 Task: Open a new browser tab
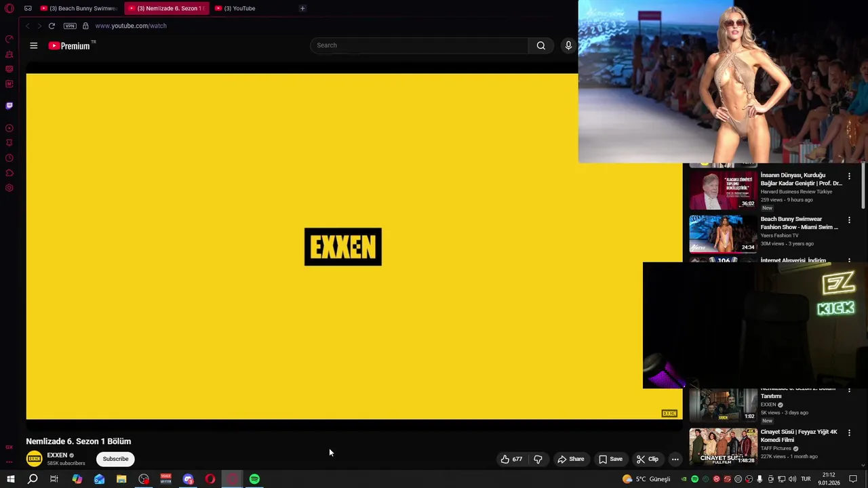pyautogui.click(x=302, y=8)
